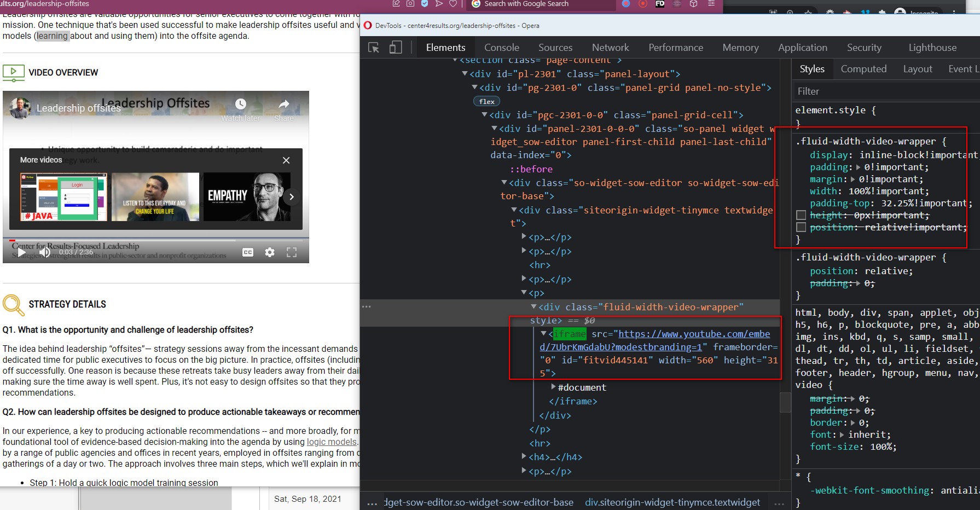This screenshot has width=980, height=510.
Task: Show next set of suggested videos
Action: click(292, 197)
